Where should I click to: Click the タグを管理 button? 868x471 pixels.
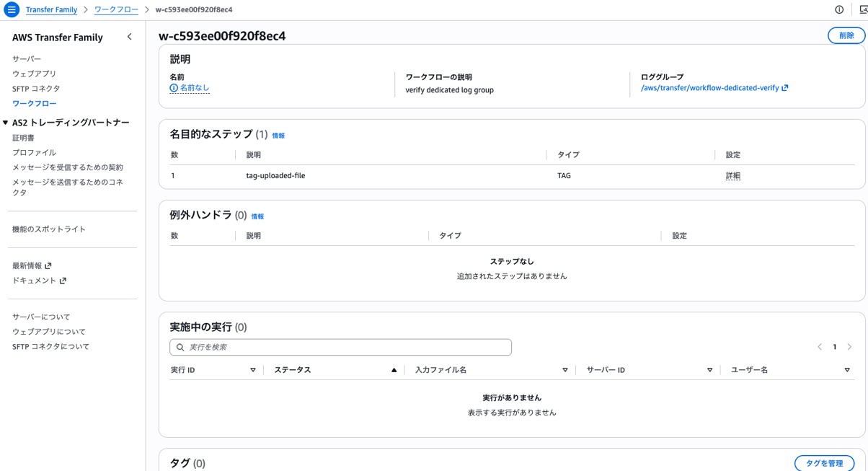(x=824, y=463)
